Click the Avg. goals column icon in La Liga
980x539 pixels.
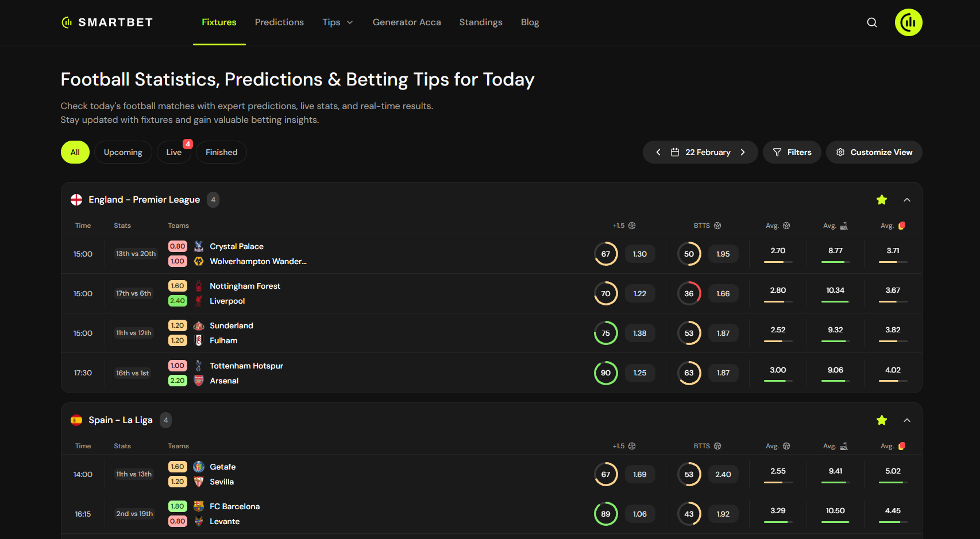click(786, 446)
